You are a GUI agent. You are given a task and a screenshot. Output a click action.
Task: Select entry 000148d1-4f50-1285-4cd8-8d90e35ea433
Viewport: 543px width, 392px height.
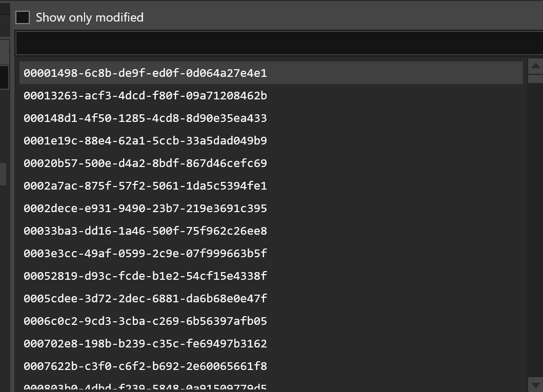point(145,118)
